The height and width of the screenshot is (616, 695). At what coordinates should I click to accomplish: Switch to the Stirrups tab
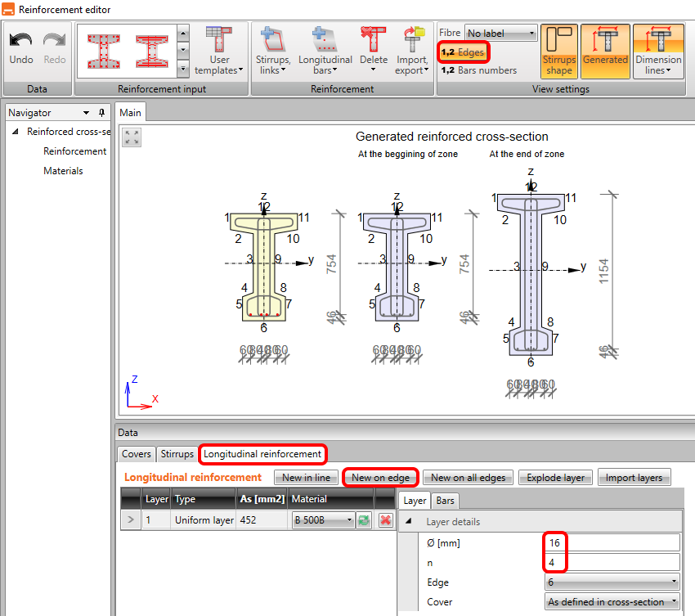(177, 453)
